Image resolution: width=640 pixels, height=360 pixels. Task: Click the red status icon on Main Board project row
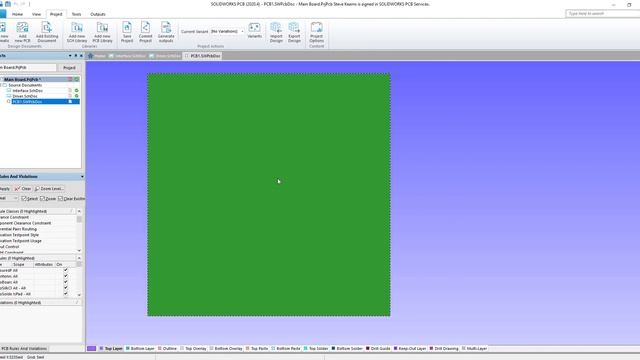tap(70, 79)
